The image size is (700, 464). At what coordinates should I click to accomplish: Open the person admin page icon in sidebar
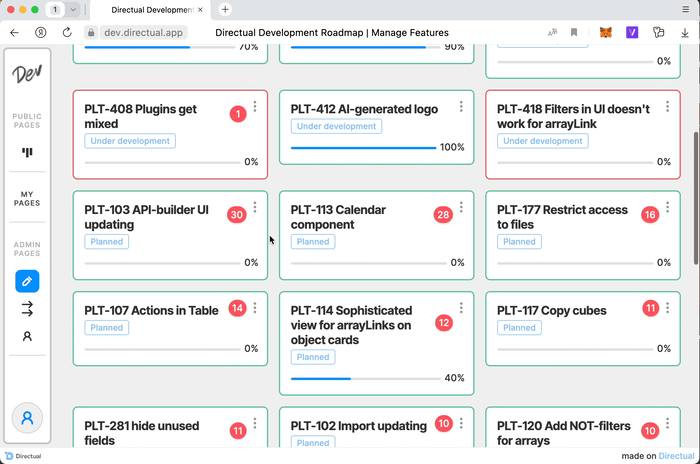[x=27, y=337]
